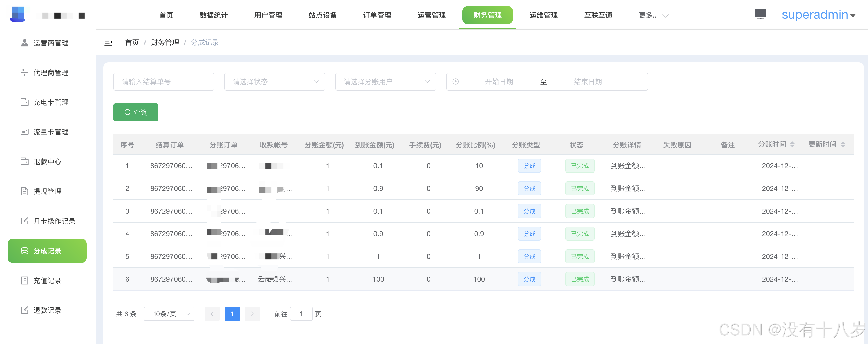Open 运营商管理 from sidebar
The image size is (868, 344).
(x=50, y=43)
